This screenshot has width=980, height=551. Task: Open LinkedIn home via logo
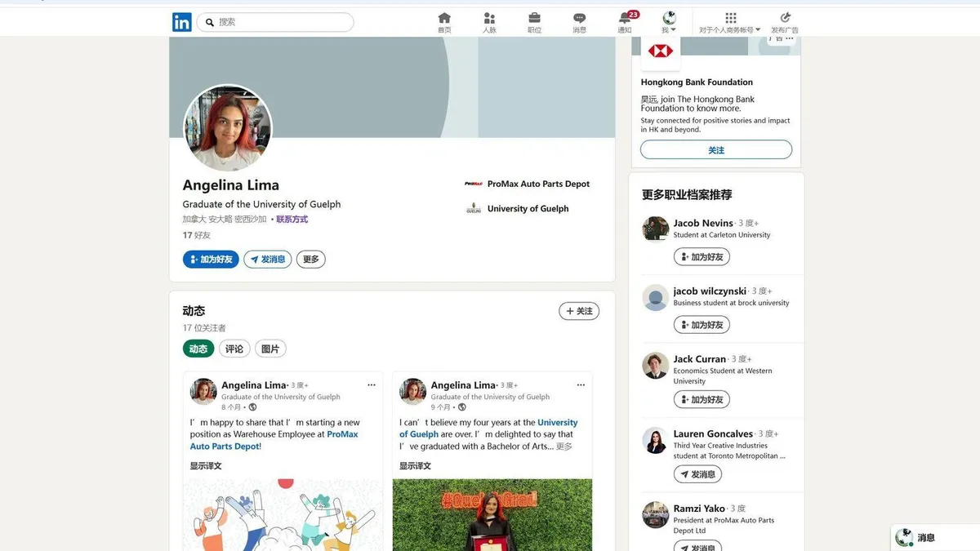click(x=181, y=22)
